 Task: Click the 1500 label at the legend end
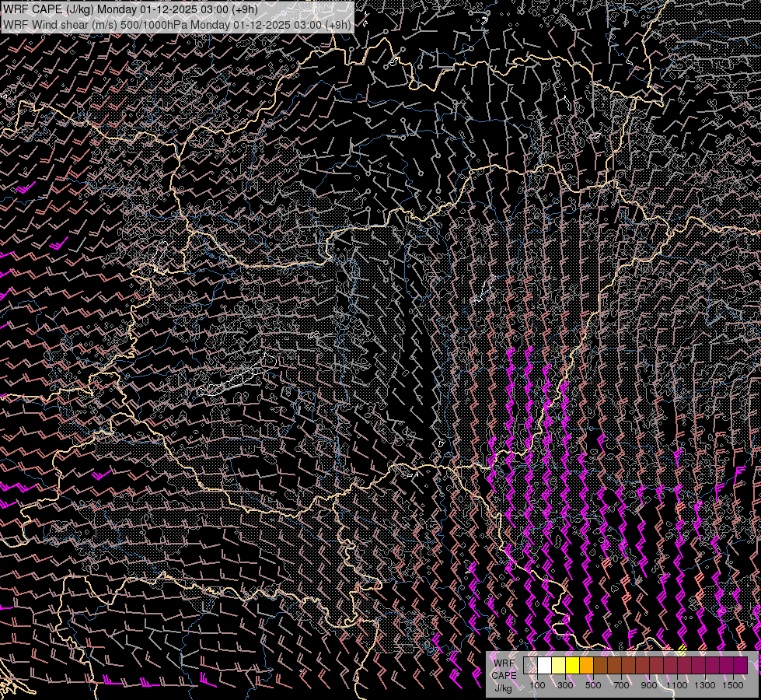click(x=733, y=686)
